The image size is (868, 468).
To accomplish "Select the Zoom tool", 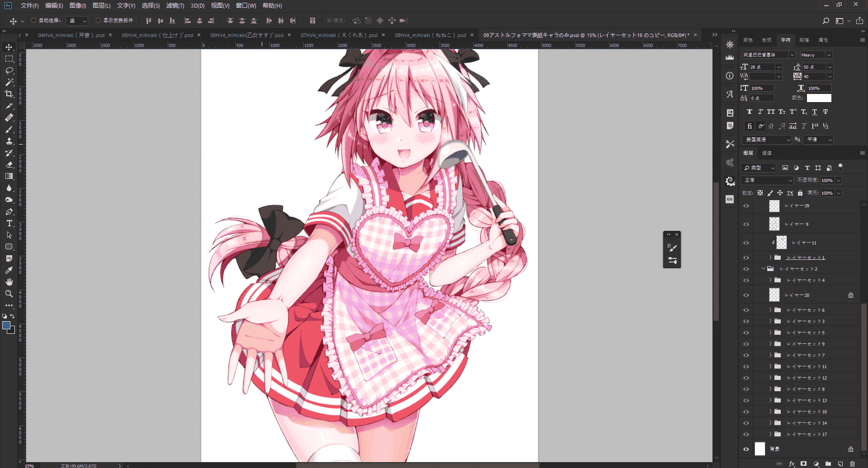I will pyautogui.click(x=9, y=294).
